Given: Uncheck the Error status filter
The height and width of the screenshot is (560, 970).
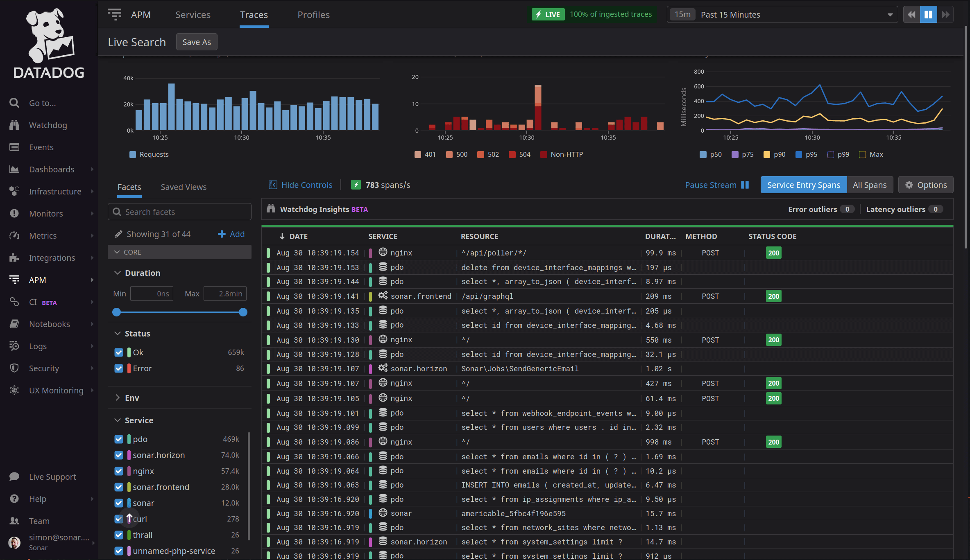Looking at the screenshot, I should (x=119, y=368).
